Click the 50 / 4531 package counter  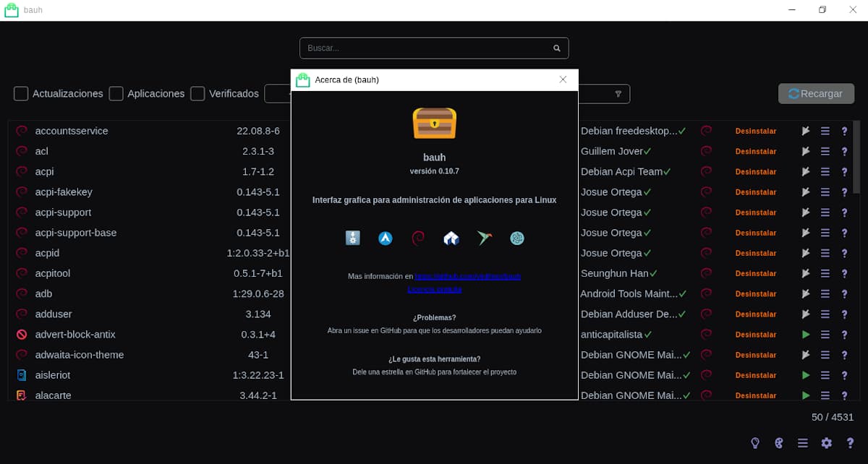[833, 417]
